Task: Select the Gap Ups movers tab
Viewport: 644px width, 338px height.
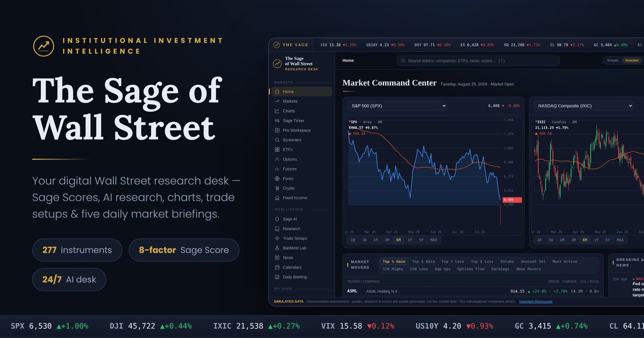Action: coord(443,269)
